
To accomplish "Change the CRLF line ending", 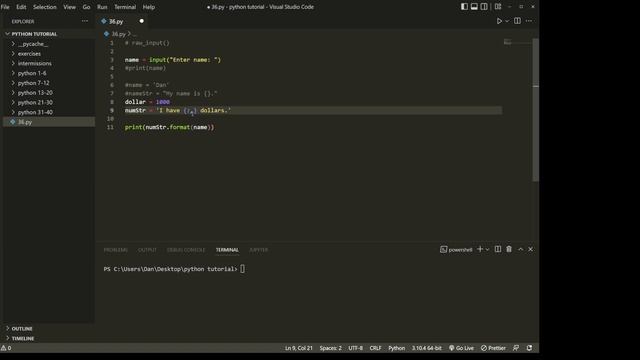I will [376, 348].
